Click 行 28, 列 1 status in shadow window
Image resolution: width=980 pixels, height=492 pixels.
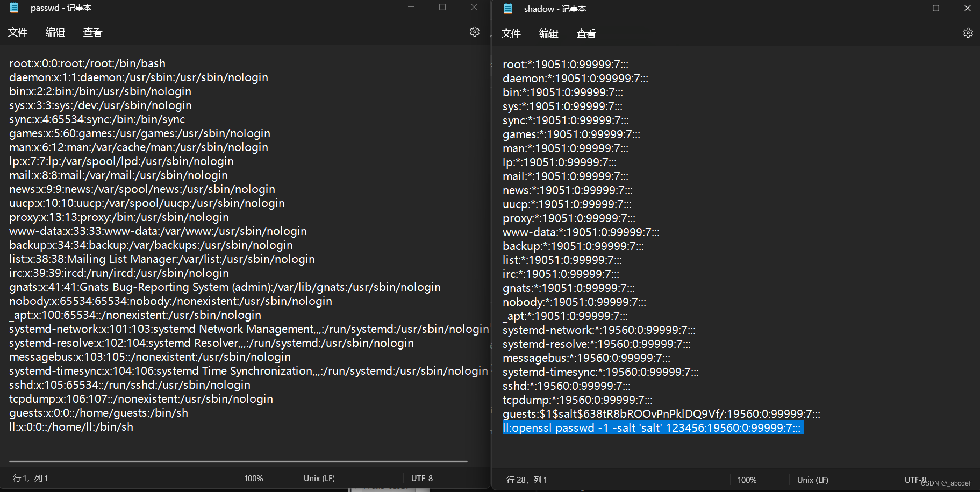[x=527, y=480]
